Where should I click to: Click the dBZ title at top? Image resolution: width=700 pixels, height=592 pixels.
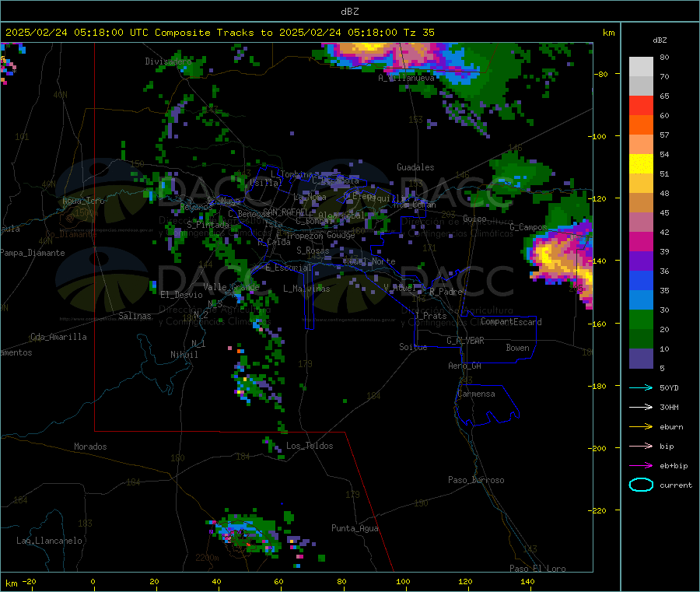coord(349,12)
